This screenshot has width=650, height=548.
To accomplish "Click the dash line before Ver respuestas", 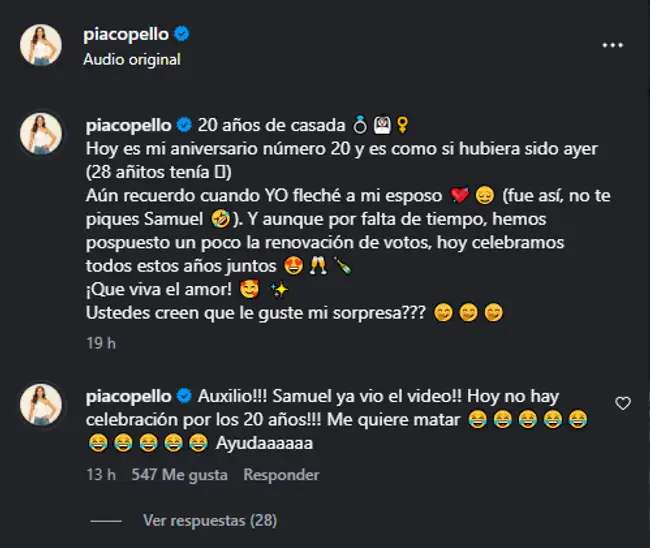I will pyautogui.click(x=105, y=520).
